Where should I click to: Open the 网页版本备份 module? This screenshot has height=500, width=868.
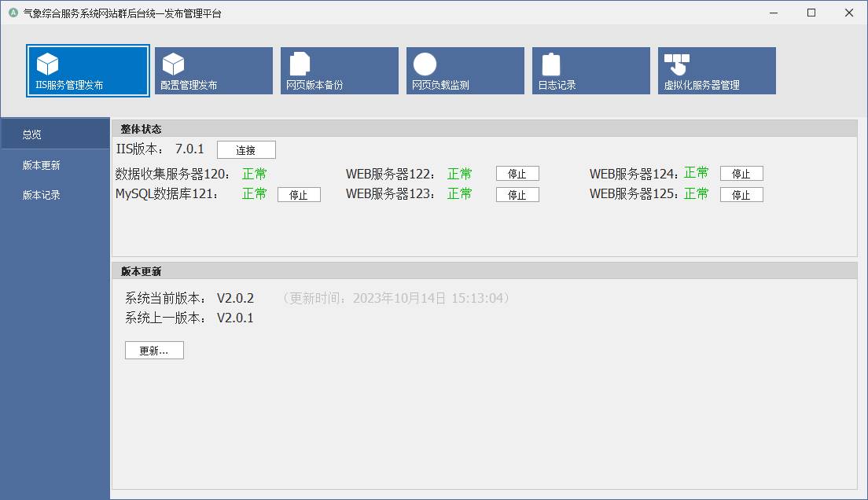pos(340,71)
